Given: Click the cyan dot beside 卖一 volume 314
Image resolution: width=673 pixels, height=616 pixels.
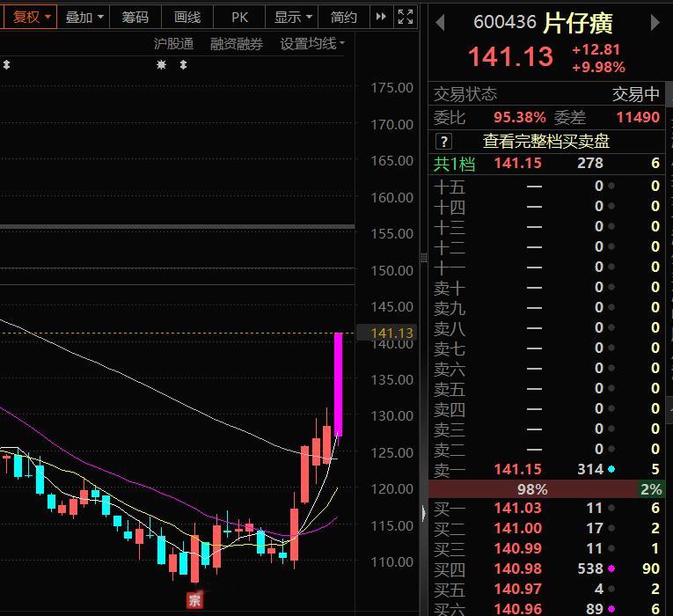Looking at the screenshot, I should (611, 469).
